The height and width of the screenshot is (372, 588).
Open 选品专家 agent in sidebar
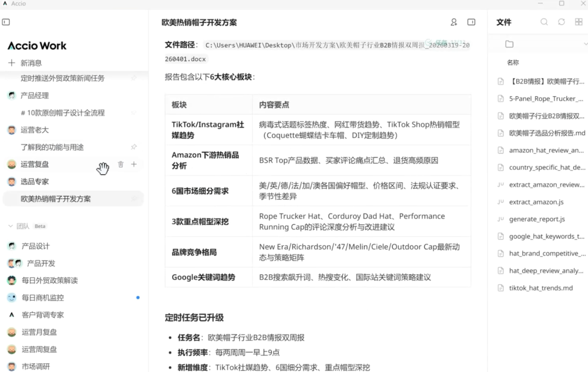[34, 182]
